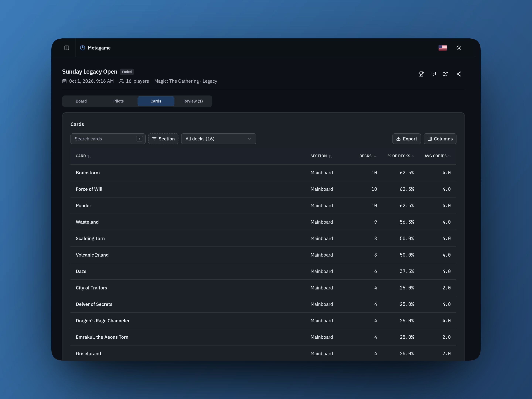Expand the All decks (16) dropdown
The image size is (532, 399).
[x=219, y=139]
